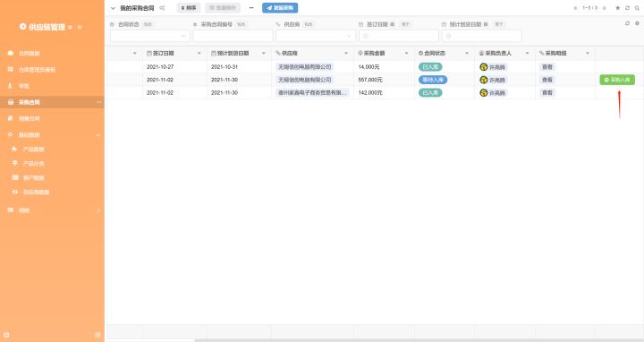This screenshot has width=644, height=342.
Task: Click the 2021-10-31 expected arrival cell
Action: coord(239,67)
